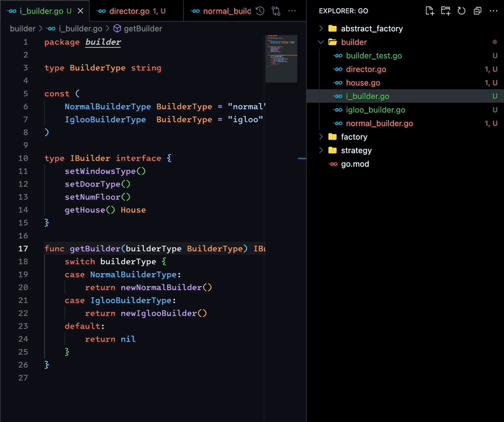Screen dimensions: 504x422
Task: Open the timeline history icon on normal_builder tab
Action: click(x=259, y=10)
